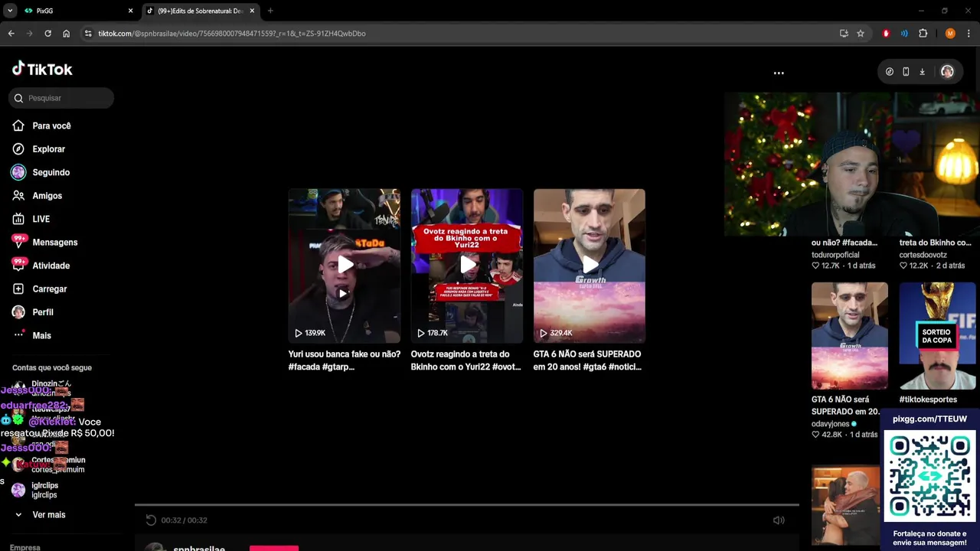Open Mensagens inbox
Image resolution: width=980 pixels, height=551 pixels.
44,243
